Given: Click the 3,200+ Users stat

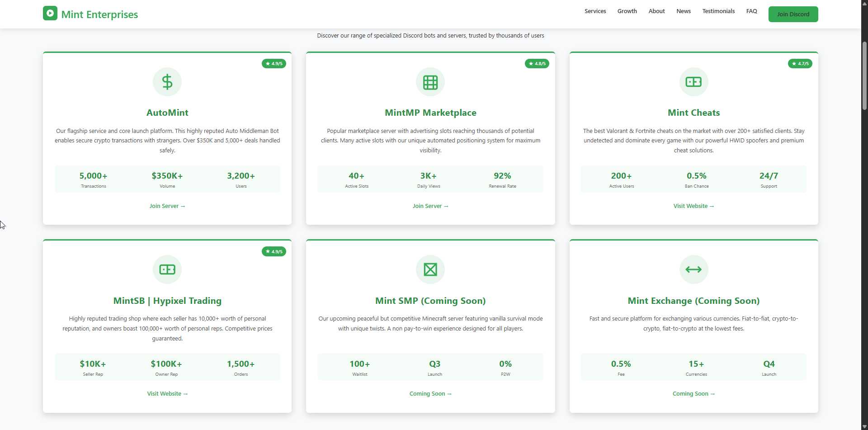Looking at the screenshot, I should click(x=241, y=180).
